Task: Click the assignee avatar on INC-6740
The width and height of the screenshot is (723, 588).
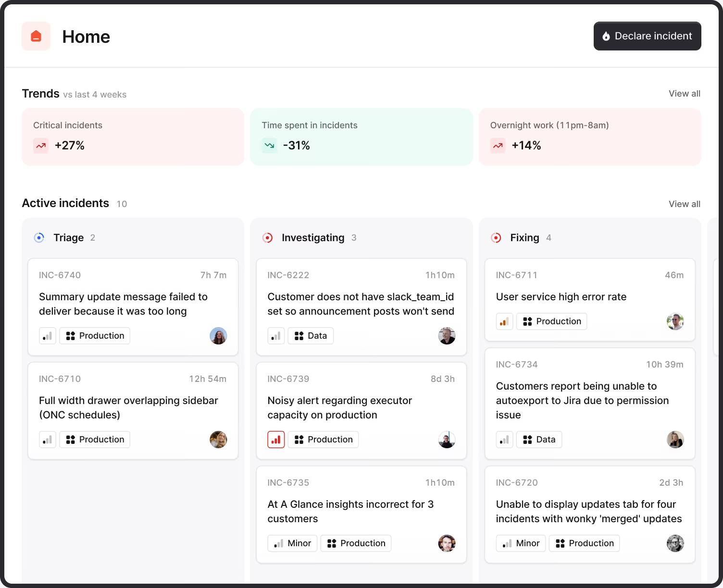Action: pos(219,336)
